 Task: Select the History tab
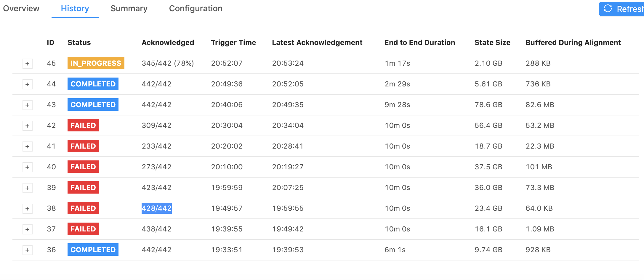[75, 9]
